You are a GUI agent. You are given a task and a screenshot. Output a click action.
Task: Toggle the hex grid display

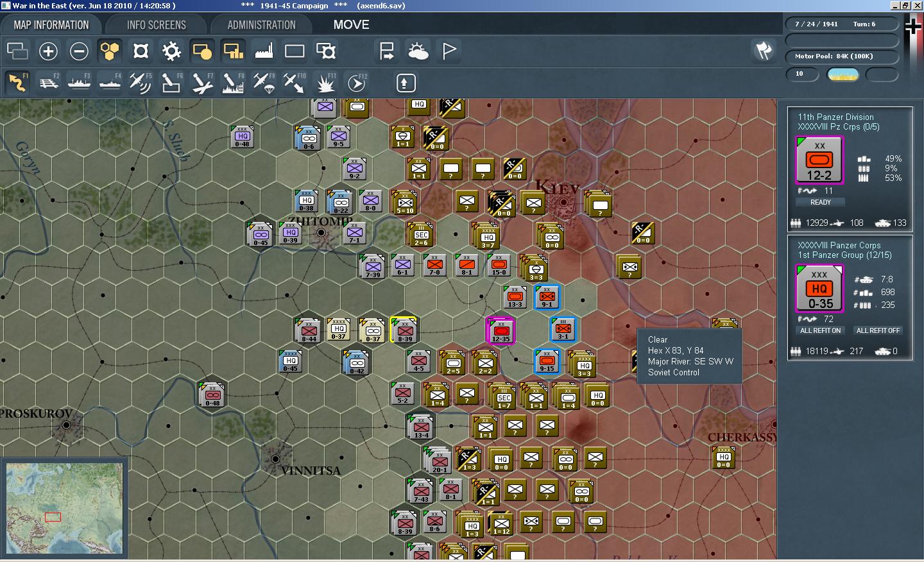[110, 51]
